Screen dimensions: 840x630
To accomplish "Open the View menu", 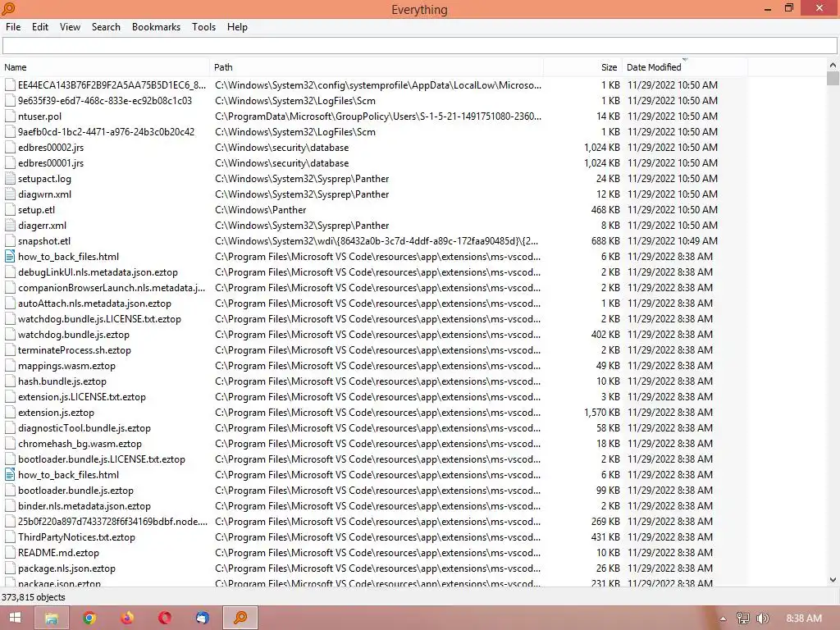I will pyautogui.click(x=70, y=27).
